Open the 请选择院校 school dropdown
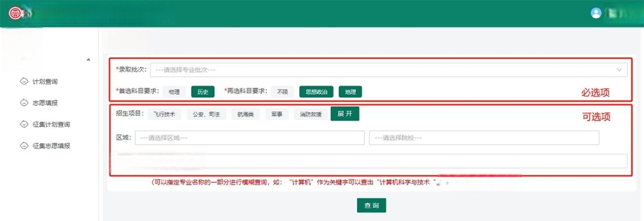The image size is (644, 221). pyautogui.click(x=484, y=138)
